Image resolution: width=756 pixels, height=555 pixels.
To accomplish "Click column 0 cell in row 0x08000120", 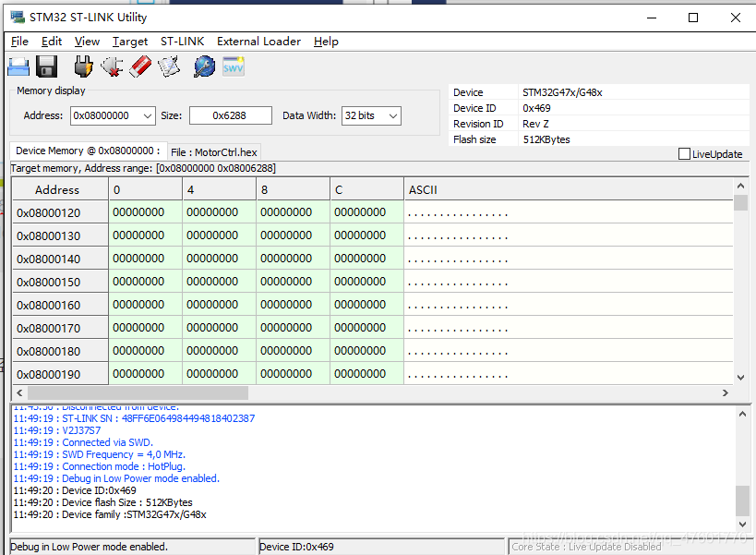I will pos(146,212).
